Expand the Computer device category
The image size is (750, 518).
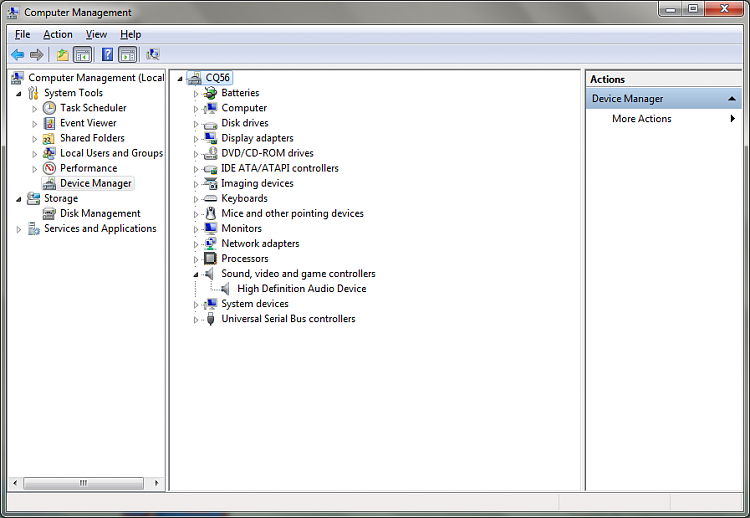coord(196,109)
